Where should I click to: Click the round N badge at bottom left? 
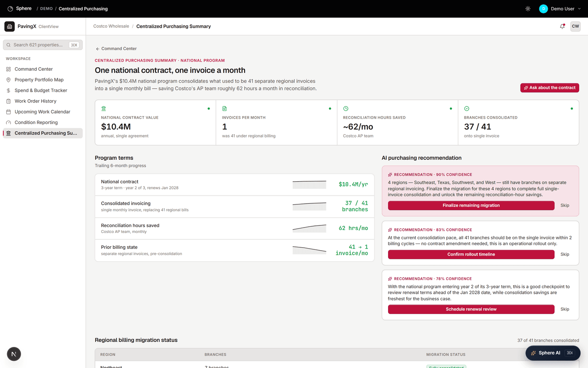tap(14, 354)
